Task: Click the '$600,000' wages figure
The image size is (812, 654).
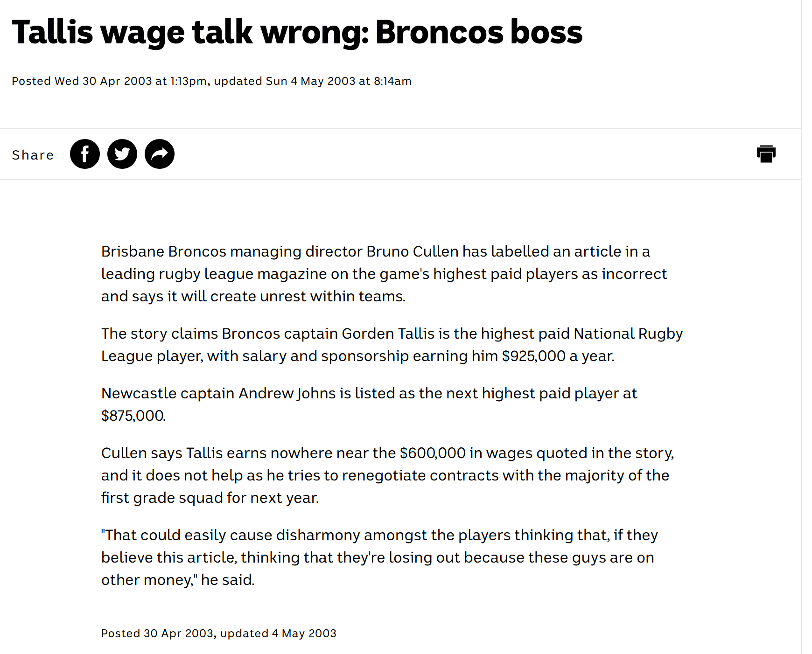Action: point(433,453)
